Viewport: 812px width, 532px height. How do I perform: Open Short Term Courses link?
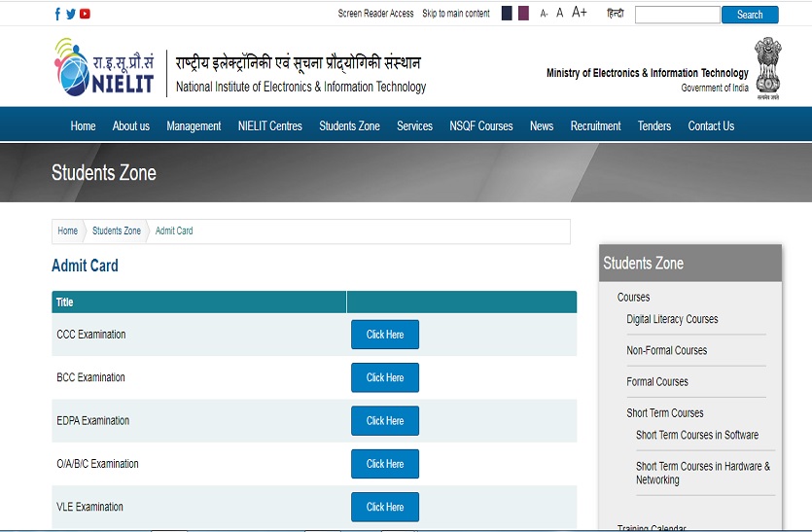tap(665, 413)
